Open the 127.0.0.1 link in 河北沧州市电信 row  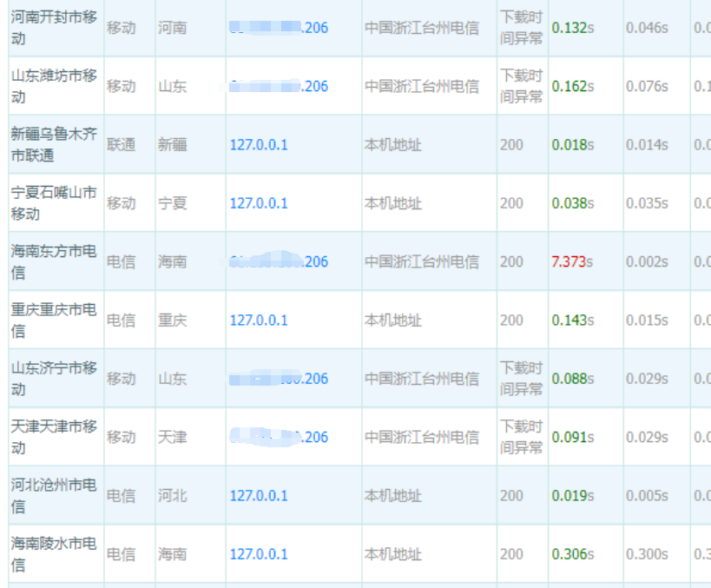[258, 495]
